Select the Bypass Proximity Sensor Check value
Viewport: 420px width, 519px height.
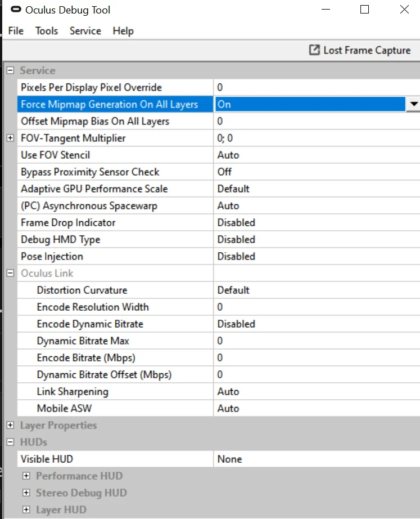click(x=315, y=172)
